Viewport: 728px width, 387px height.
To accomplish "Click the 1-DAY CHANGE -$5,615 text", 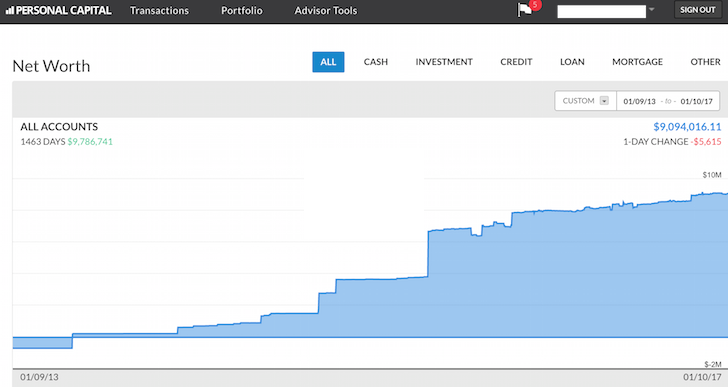I will [672, 142].
